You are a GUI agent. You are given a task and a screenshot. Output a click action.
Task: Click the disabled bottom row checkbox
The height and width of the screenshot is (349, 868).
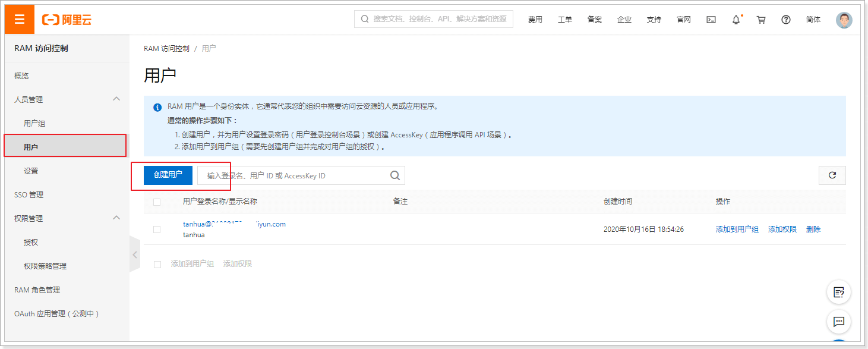click(157, 263)
